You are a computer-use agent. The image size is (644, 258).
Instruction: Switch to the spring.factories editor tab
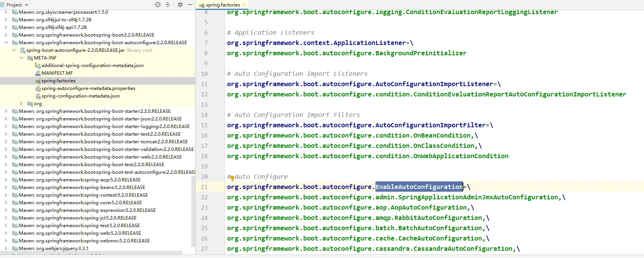tap(223, 5)
